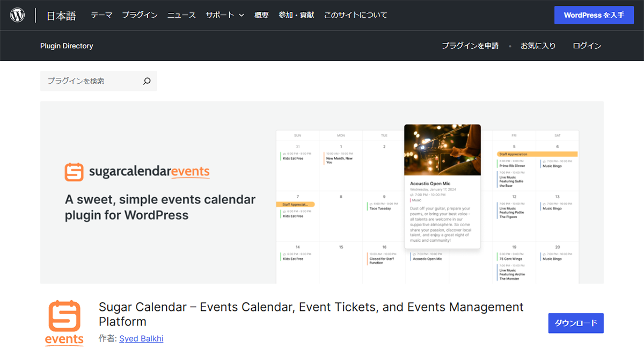
Task: Click the Acoustic Open Mic event photo
Action: [x=442, y=150]
